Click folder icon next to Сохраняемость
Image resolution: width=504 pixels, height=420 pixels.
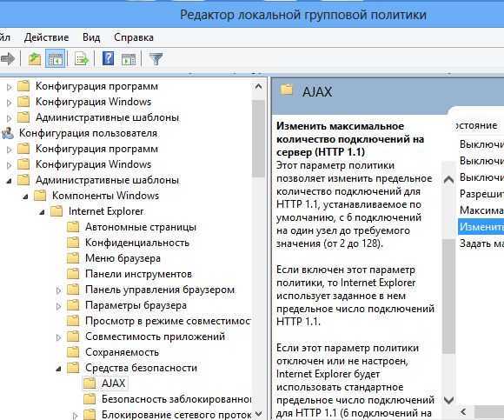coord(73,352)
